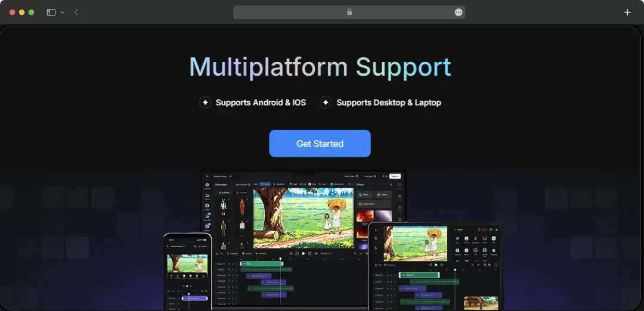Viewport: 644px width, 311px height.
Task: Click the 'Supports Android & IOS' text
Action: click(261, 102)
